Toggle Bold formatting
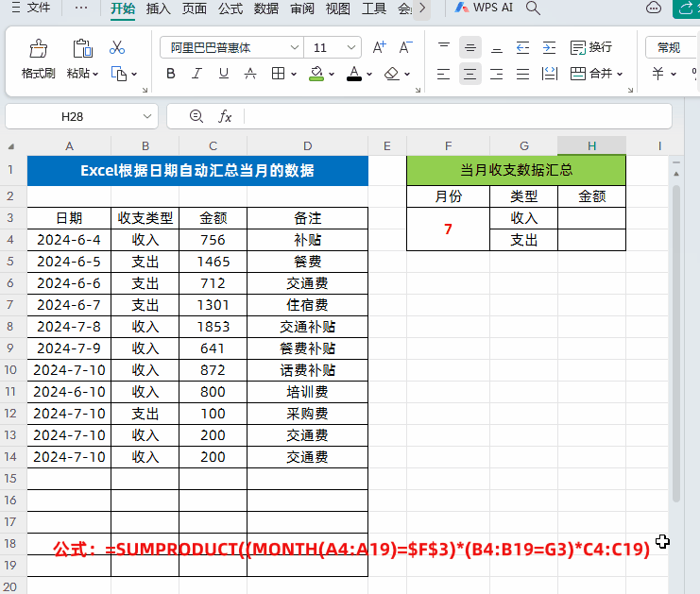 tap(171, 74)
